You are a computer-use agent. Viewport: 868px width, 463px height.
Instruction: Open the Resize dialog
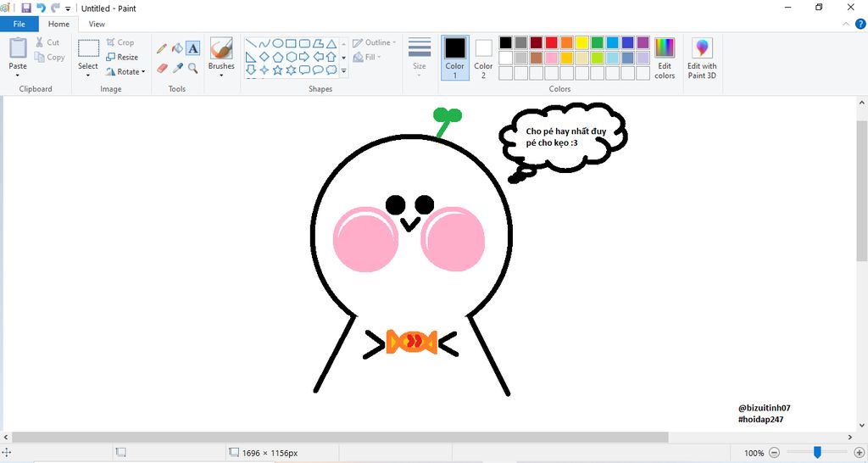[x=122, y=57]
